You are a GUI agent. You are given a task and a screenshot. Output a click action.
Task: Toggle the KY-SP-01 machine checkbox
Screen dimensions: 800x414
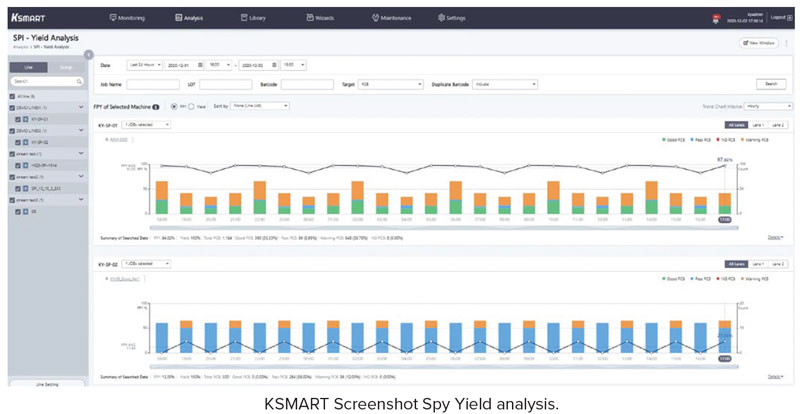click(x=18, y=119)
